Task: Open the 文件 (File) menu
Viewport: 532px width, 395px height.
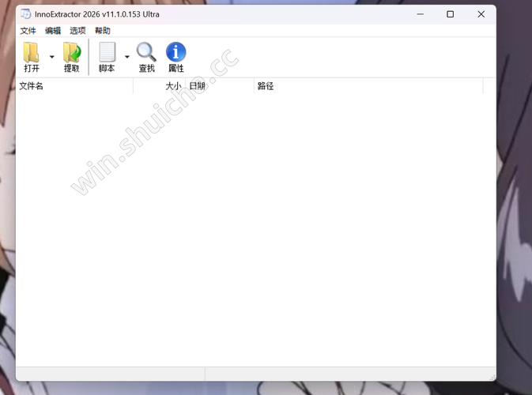Action: [x=28, y=31]
